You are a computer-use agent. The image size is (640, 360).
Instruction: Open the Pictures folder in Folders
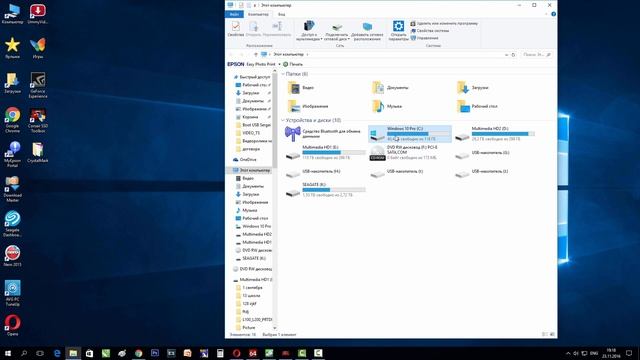coord(308,107)
